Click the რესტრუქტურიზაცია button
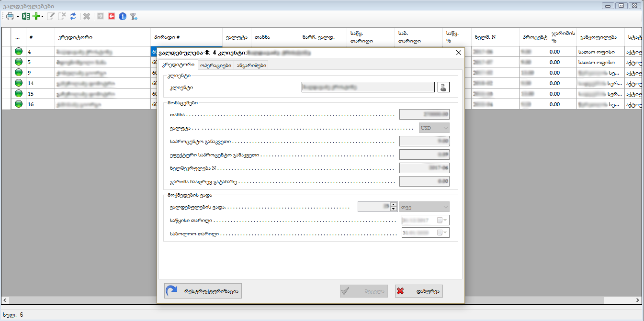The height and width of the screenshot is (321, 644). (203, 290)
